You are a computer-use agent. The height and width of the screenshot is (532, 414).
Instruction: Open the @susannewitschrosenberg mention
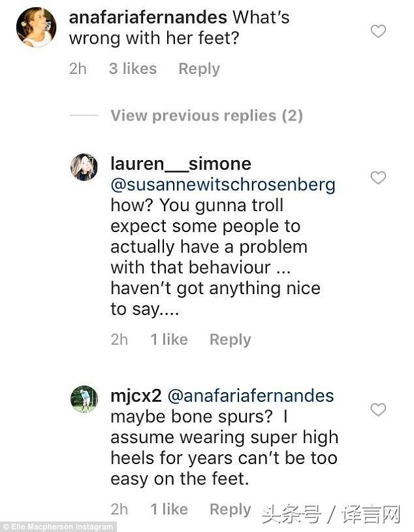pos(223,184)
